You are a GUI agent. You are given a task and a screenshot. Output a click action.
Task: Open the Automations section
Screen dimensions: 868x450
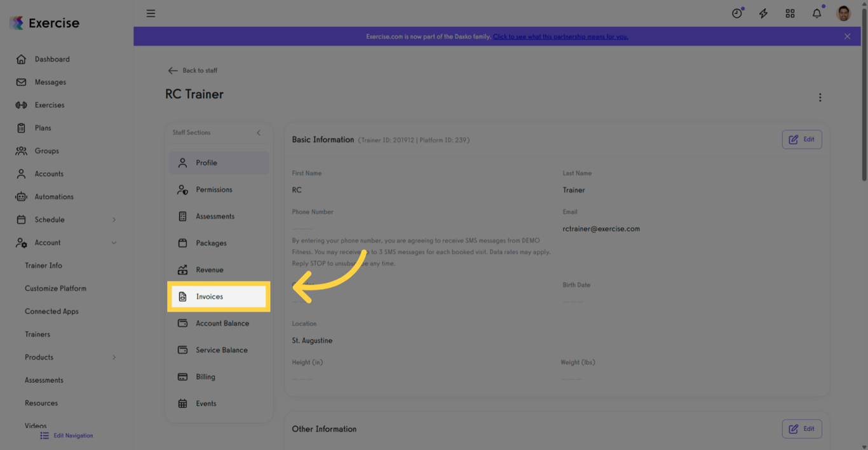coord(53,196)
